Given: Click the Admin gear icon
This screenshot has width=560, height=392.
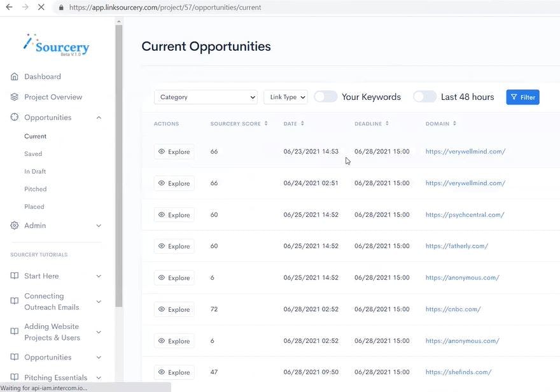Looking at the screenshot, I should point(14,225).
